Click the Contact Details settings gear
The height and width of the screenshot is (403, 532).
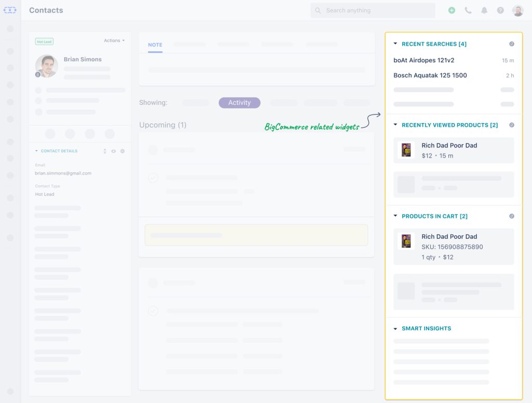(x=123, y=151)
